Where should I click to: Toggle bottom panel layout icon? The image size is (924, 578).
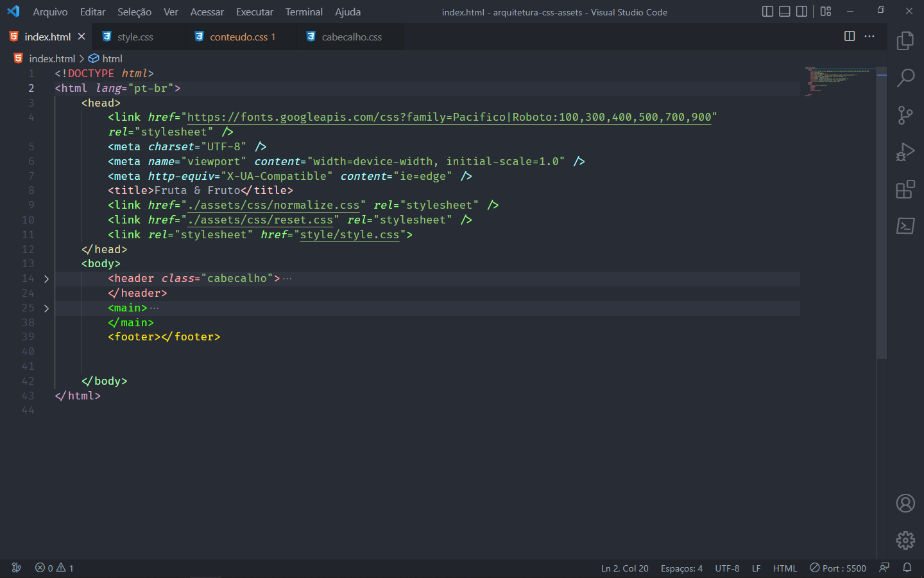pyautogui.click(x=785, y=12)
